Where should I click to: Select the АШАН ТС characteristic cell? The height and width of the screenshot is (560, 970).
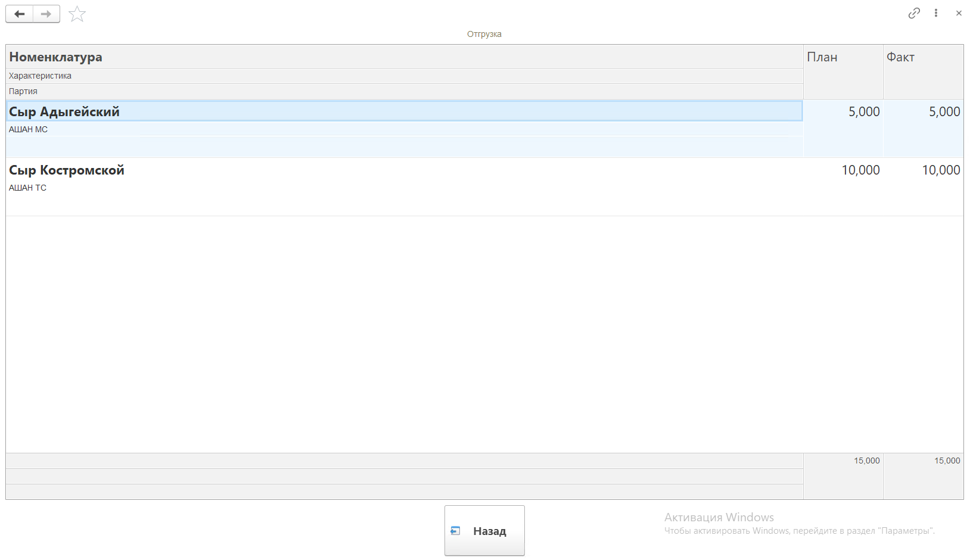click(27, 188)
